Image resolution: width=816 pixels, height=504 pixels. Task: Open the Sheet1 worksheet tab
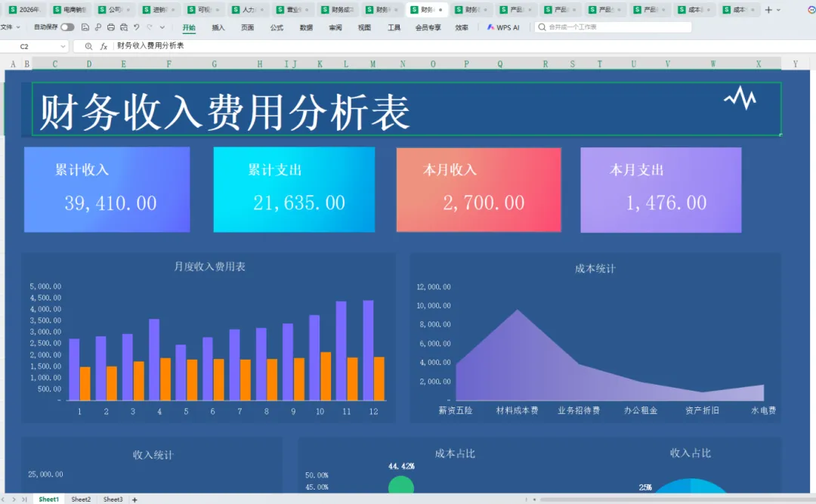pos(48,499)
